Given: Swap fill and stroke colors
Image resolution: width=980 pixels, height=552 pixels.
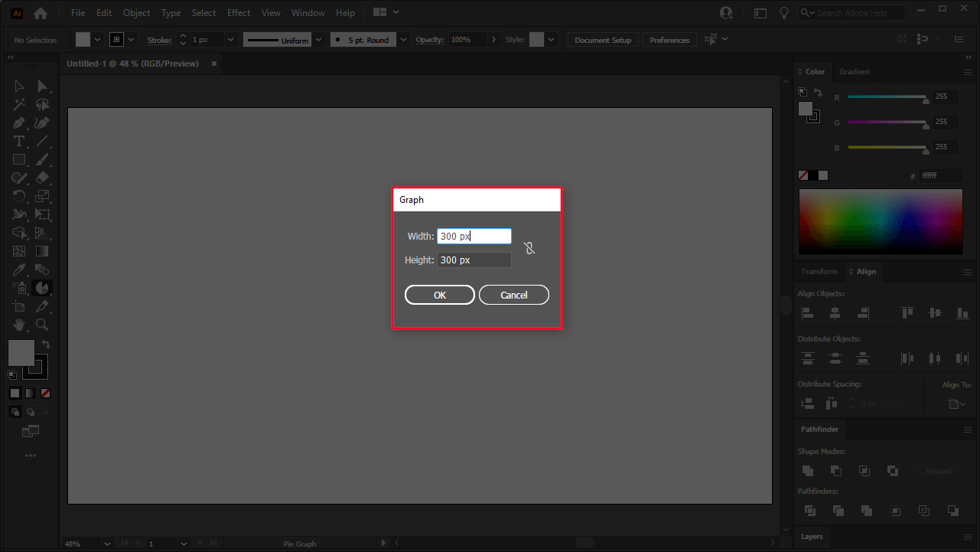Looking at the screenshot, I should pos(46,344).
